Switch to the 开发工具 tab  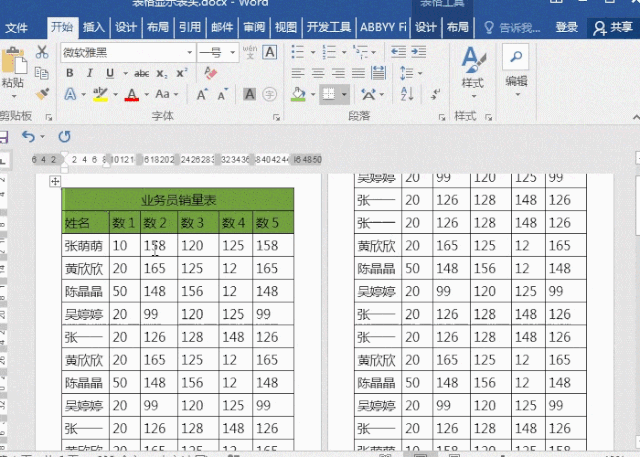click(x=329, y=27)
